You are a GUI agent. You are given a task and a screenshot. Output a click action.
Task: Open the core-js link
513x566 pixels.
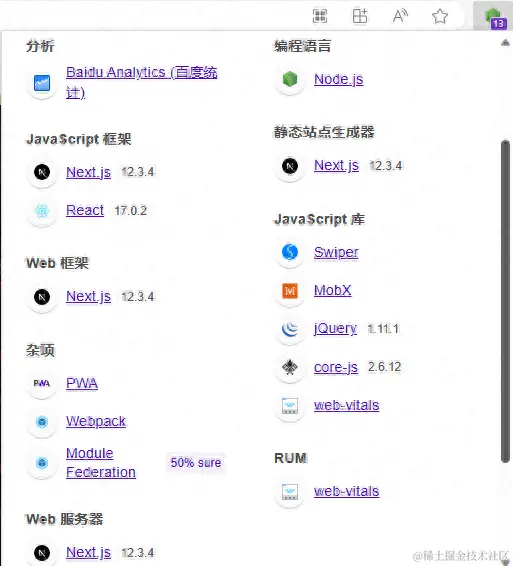point(336,367)
